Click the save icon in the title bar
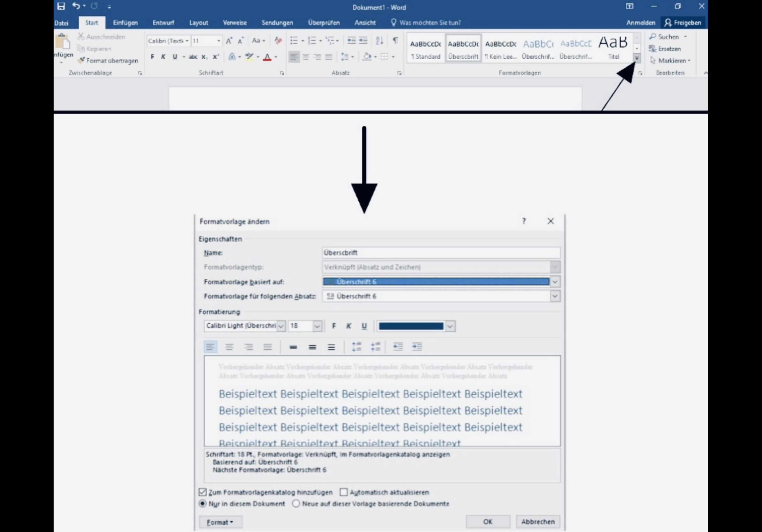Screen dimensions: 762x532 [x=61, y=6]
